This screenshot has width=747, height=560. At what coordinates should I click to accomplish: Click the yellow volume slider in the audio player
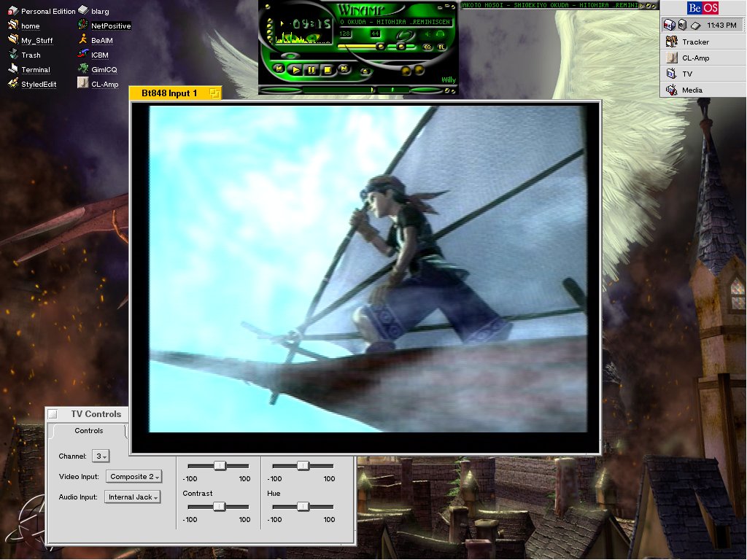click(362, 47)
